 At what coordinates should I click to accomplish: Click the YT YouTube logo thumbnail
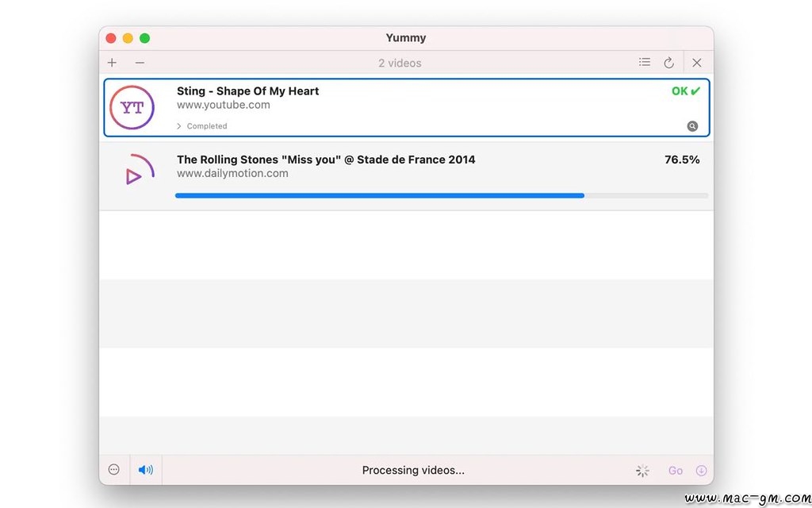132,107
